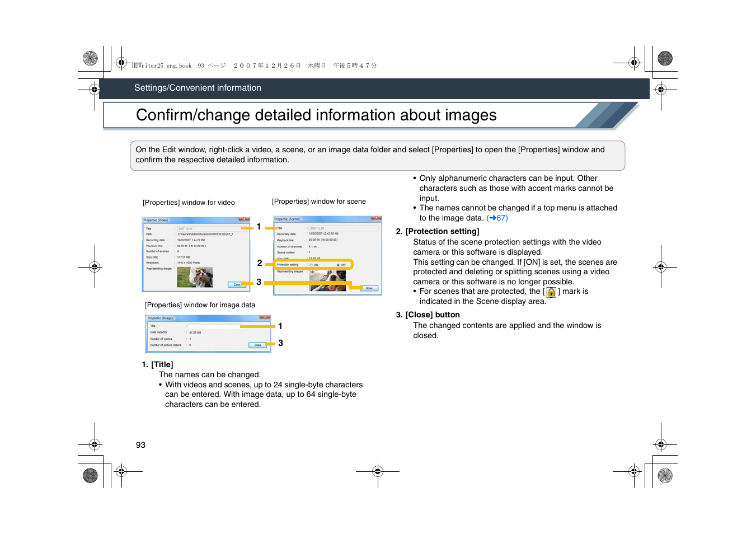Click the '177.01 MB' size value
756x534 pixels.
tap(184, 257)
